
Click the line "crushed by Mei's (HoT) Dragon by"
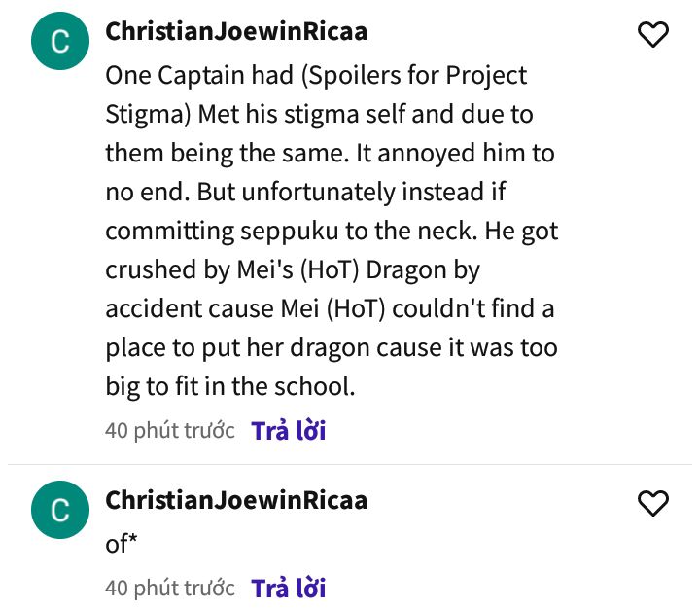(293, 269)
